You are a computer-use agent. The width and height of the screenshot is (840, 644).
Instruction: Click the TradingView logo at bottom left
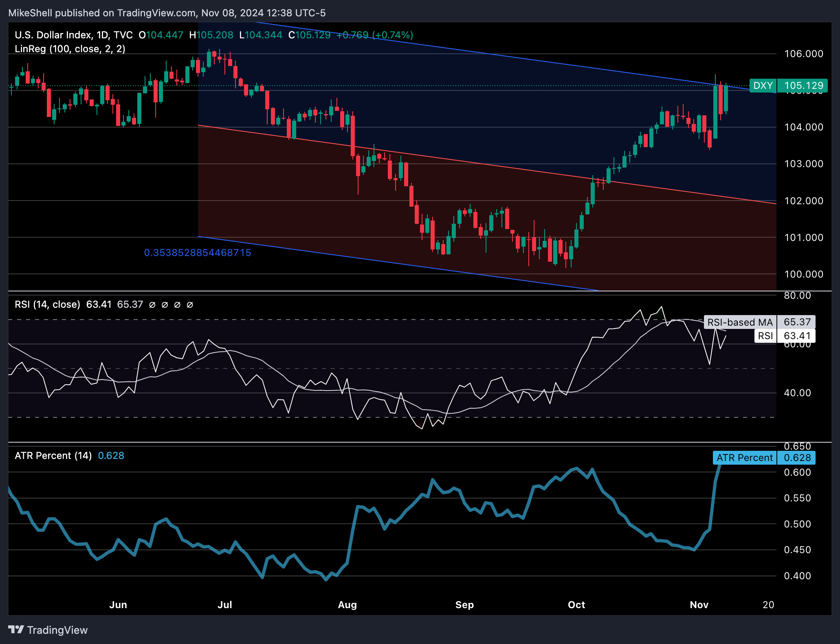[48, 630]
